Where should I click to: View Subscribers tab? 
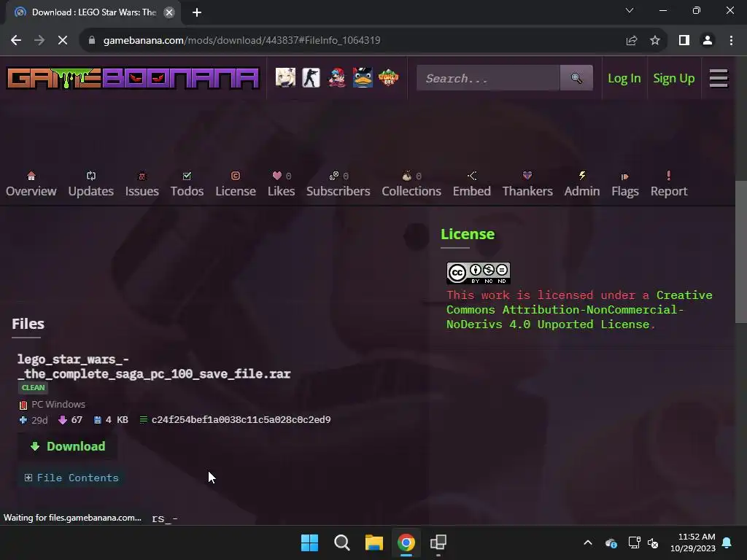tap(338, 184)
